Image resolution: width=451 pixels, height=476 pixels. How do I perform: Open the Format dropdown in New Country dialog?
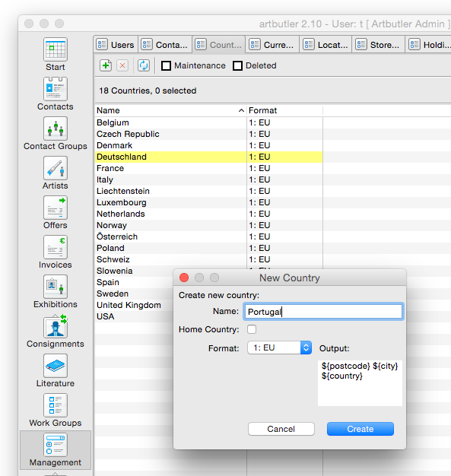tap(279, 347)
